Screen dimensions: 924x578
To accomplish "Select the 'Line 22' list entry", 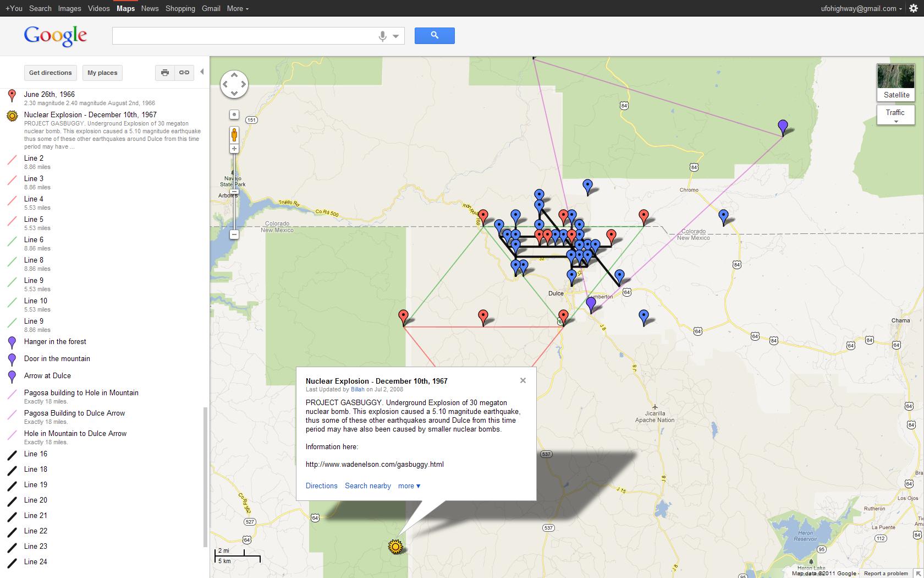I will tap(36, 531).
